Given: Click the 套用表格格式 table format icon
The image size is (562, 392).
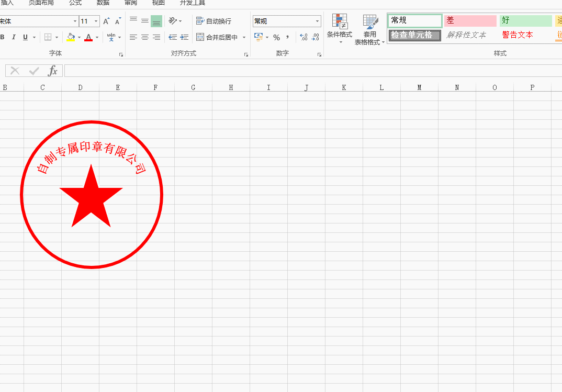Looking at the screenshot, I should 370,28.
